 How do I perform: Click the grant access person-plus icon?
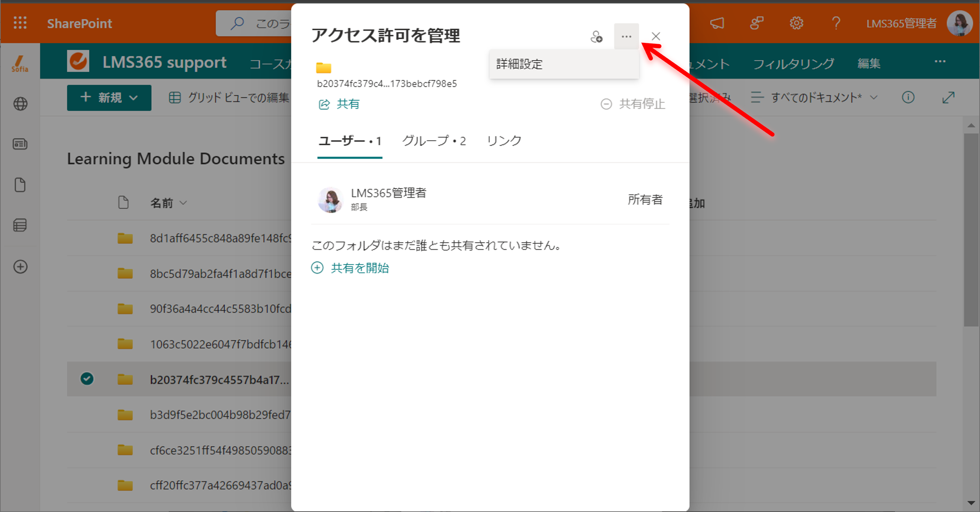click(596, 37)
